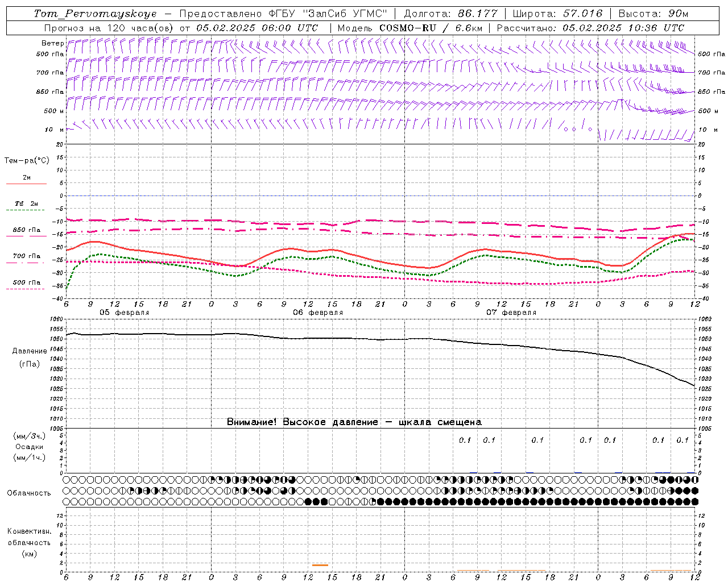Click the Конвективн. облачность (км) label
728x582 pixels.
click(x=29, y=542)
